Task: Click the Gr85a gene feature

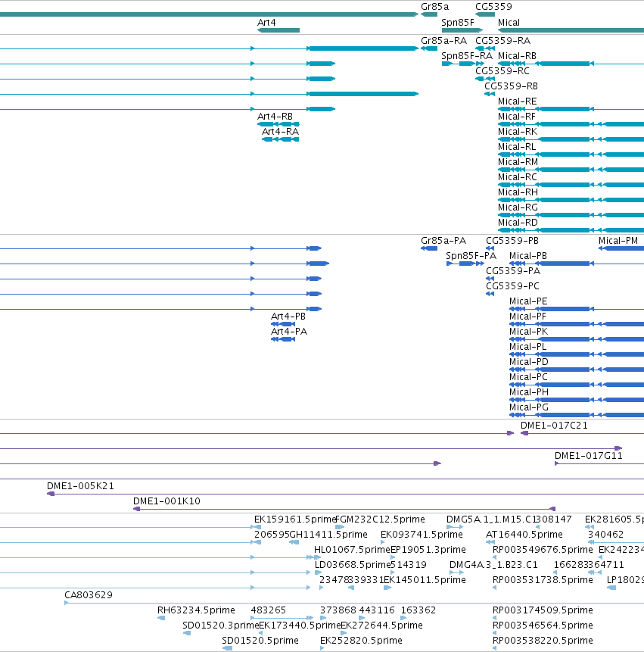Action: [x=429, y=14]
